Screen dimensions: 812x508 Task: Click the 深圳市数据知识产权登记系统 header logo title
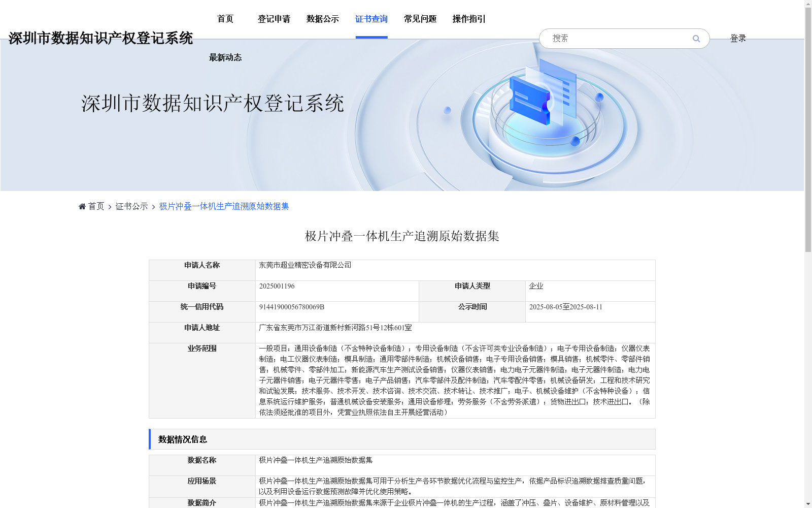[100, 38]
